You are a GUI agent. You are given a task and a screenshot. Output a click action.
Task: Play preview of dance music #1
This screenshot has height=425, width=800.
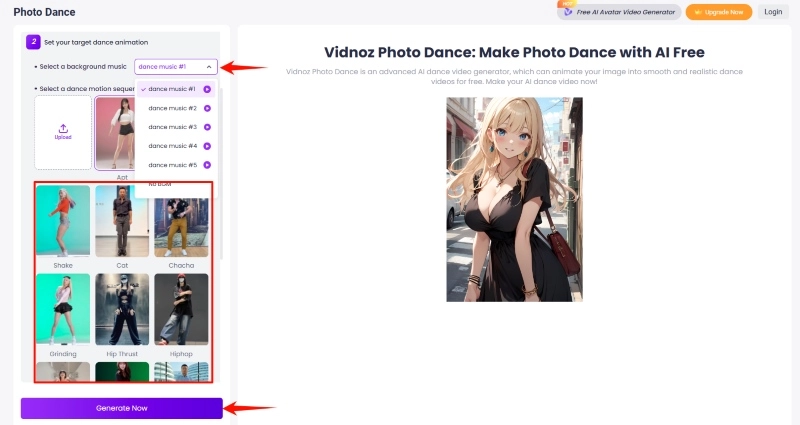207,89
